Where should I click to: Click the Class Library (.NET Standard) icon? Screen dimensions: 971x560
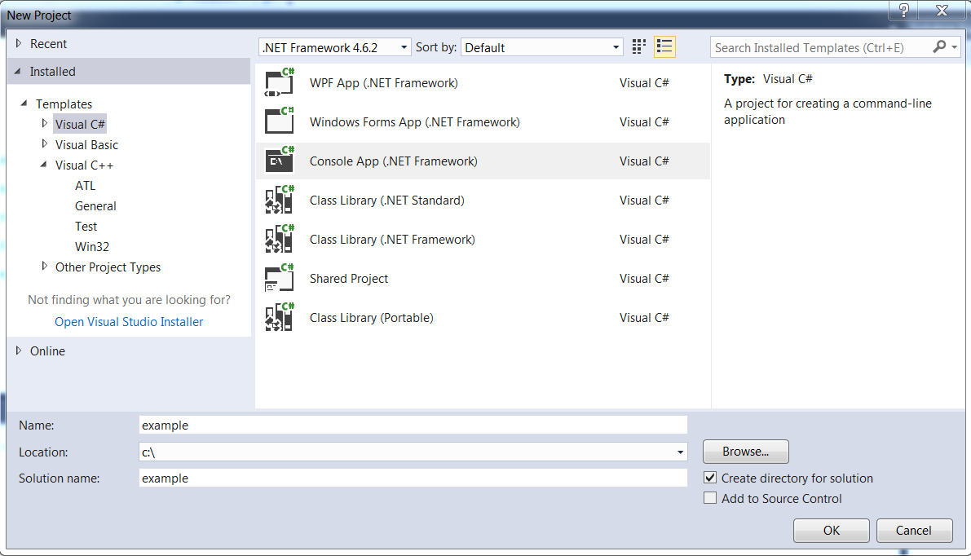(280, 200)
